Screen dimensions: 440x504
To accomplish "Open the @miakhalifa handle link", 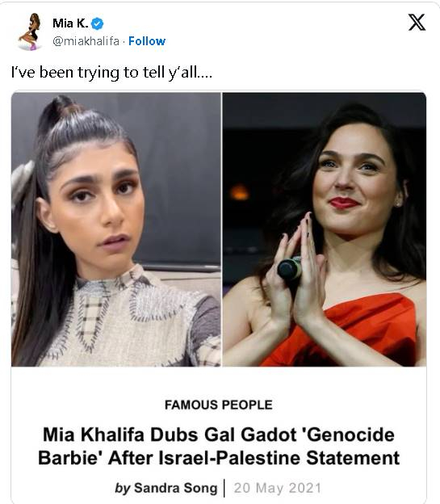I will coord(86,41).
